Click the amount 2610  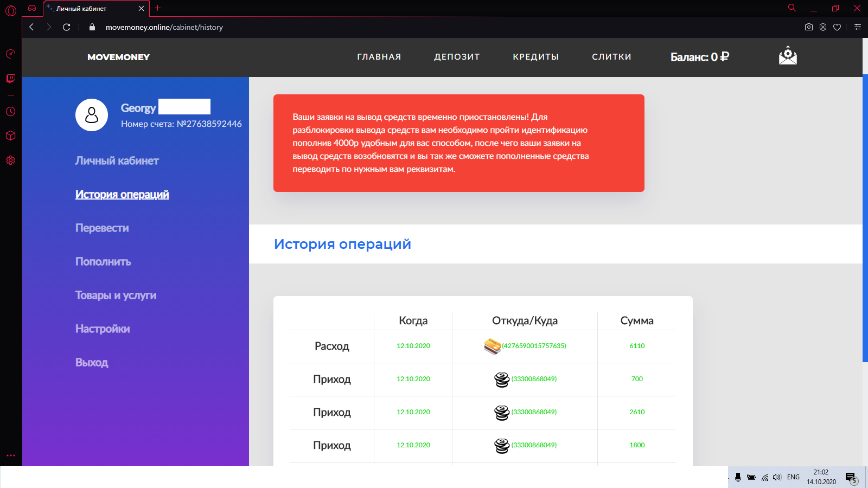(637, 412)
